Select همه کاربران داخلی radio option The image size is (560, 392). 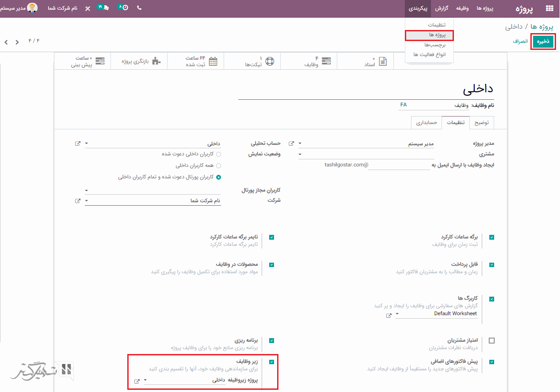point(218,166)
